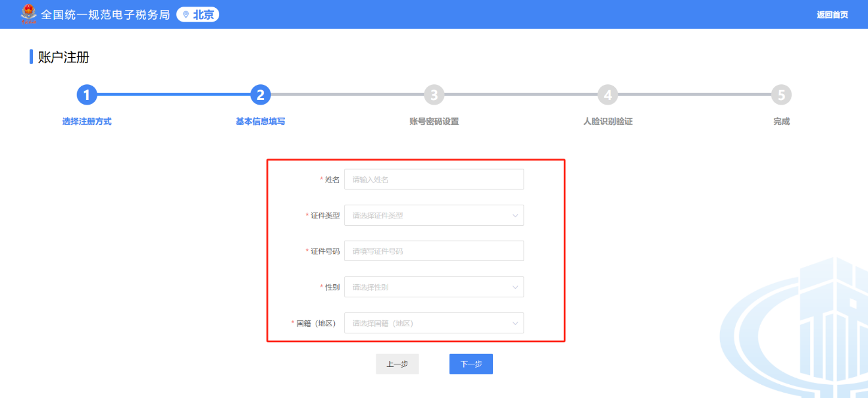Focus the 姓名 input field
868x398 pixels.
[434, 179]
